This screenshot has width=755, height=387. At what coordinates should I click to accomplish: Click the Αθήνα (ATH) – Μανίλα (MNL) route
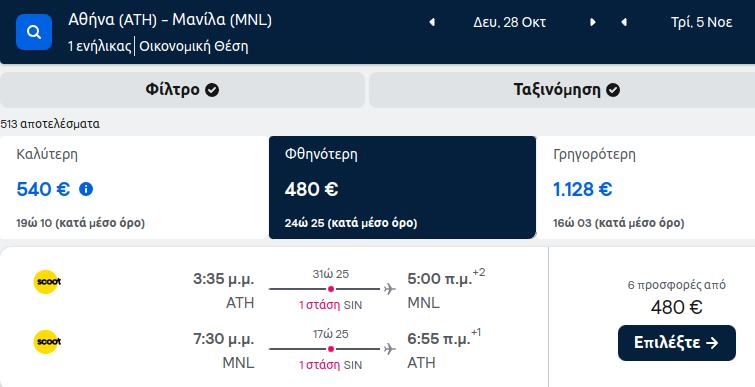pos(170,20)
